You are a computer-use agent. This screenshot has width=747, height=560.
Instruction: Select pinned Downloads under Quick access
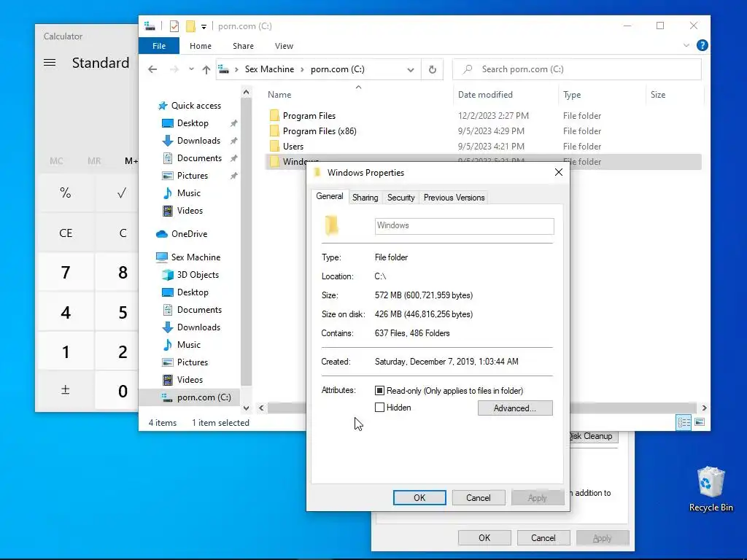click(198, 141)
